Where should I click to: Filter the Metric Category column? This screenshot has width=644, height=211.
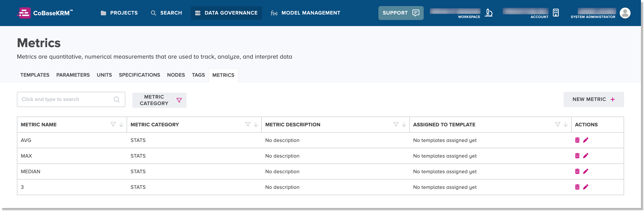[248, 124]
